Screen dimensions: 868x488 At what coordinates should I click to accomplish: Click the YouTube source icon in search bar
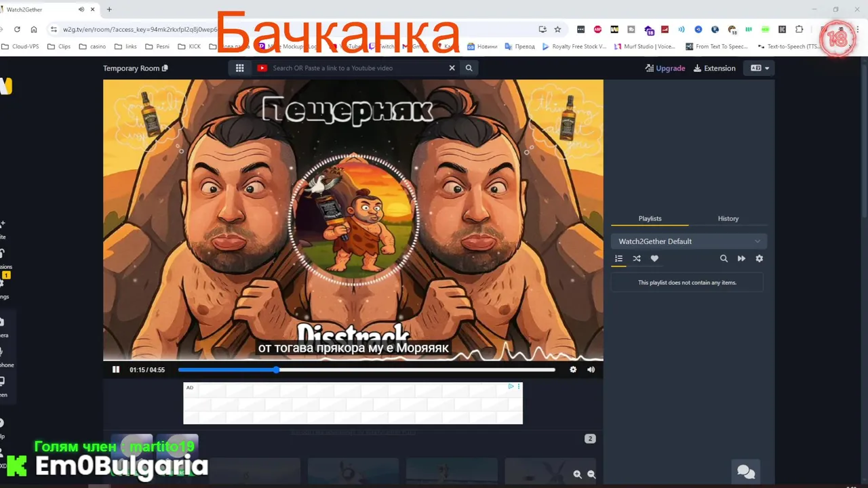click(x=262, y=68)
